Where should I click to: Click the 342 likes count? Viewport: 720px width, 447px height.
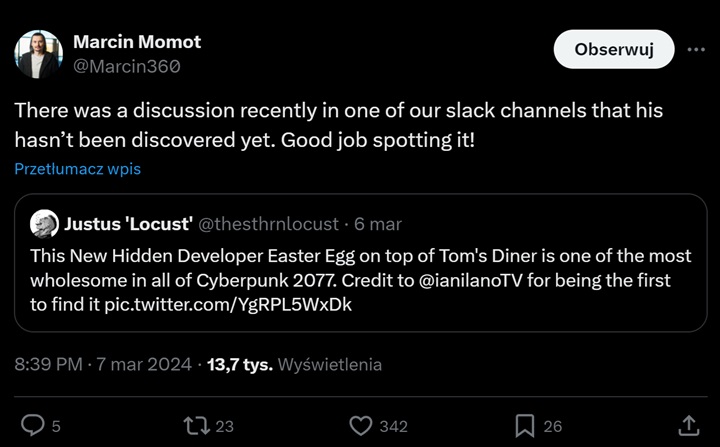(x=394, y=426)
